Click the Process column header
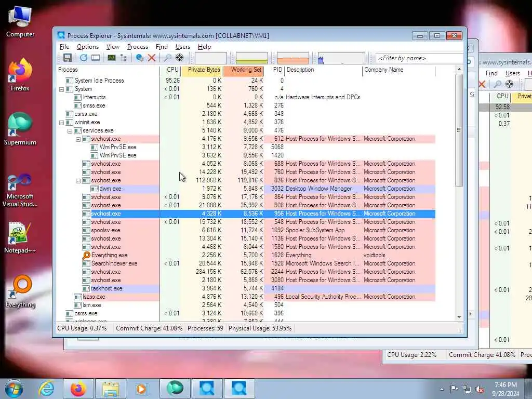532x399 pixels. click(108, 70)
